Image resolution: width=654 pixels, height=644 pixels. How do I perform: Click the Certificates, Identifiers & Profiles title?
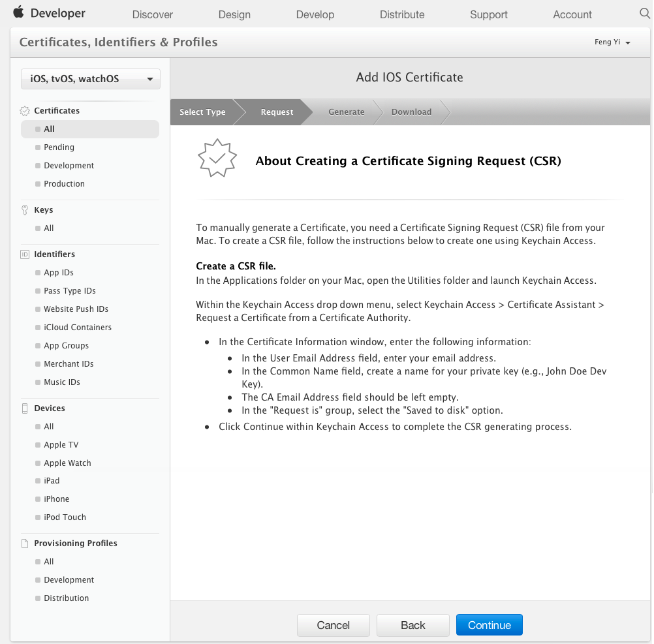pos(118,42)
